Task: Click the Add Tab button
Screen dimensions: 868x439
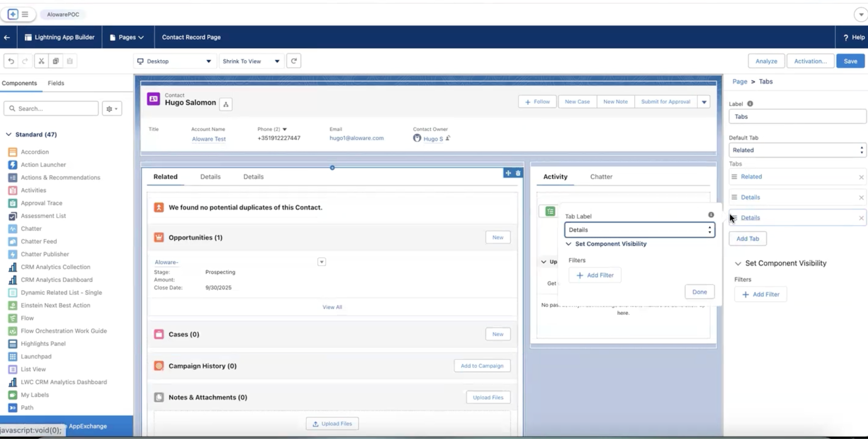Action: click(748, 239)
